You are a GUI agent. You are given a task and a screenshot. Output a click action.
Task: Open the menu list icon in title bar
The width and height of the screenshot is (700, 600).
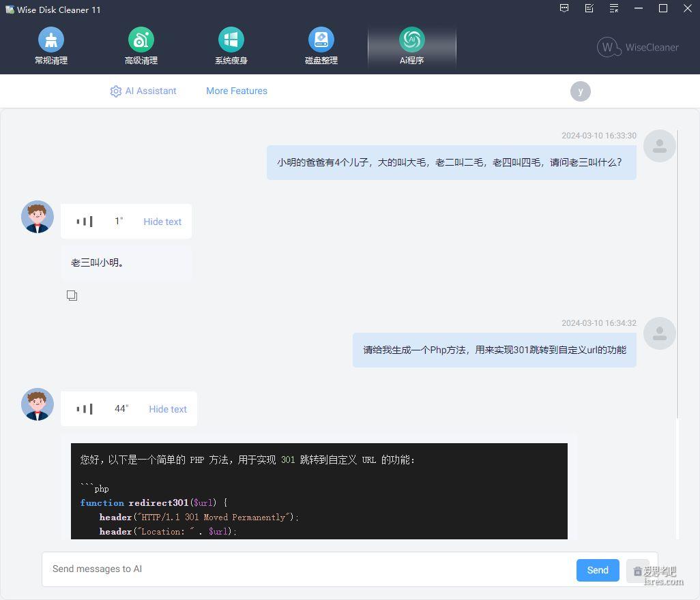click(614, 8)
